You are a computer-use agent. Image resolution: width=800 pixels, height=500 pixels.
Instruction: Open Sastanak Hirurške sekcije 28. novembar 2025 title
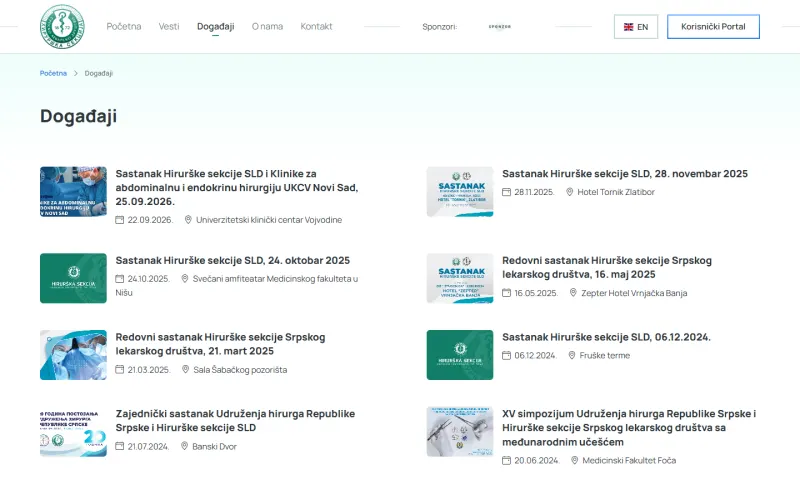click(624, 173)
